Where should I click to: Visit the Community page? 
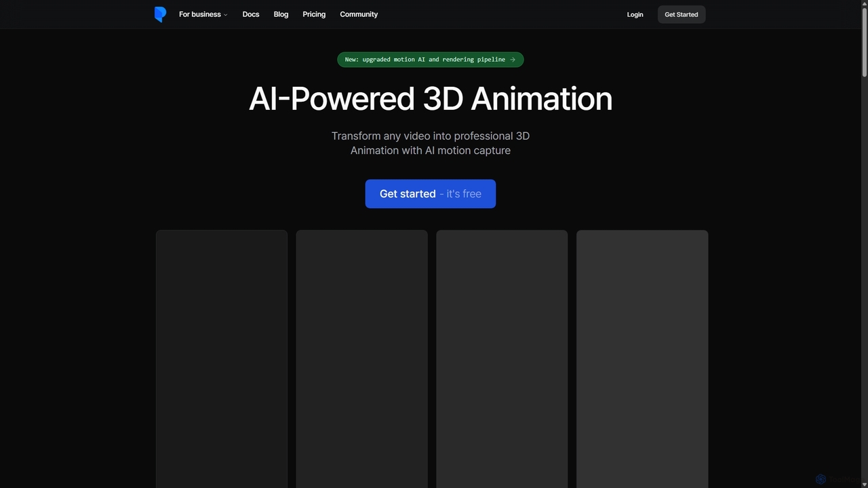[x=359, y=14]
